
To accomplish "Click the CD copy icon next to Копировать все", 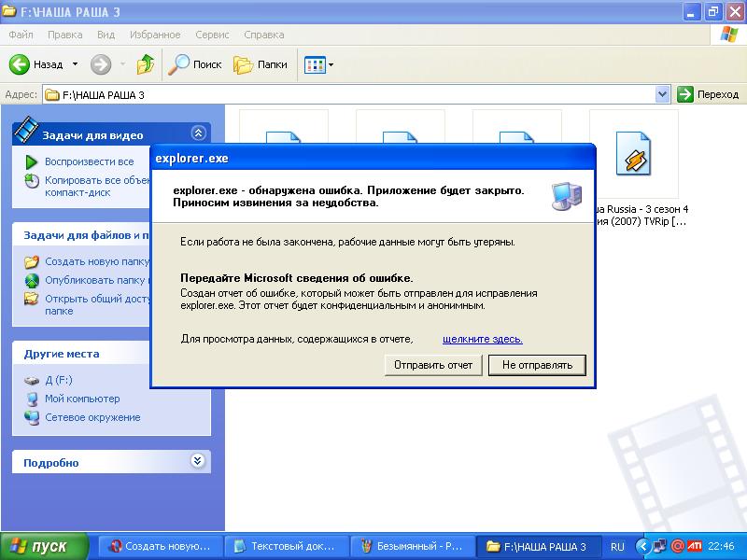I will click(x=32, y=181).
